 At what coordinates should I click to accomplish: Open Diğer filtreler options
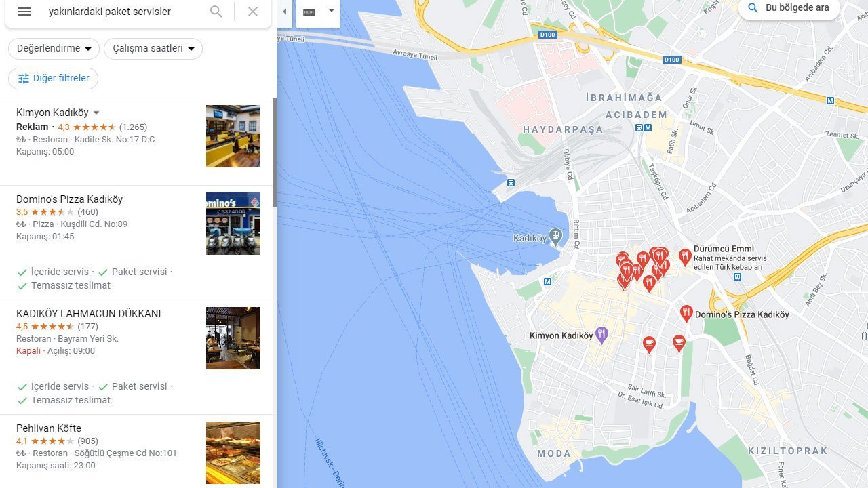(x=54, y=79)
